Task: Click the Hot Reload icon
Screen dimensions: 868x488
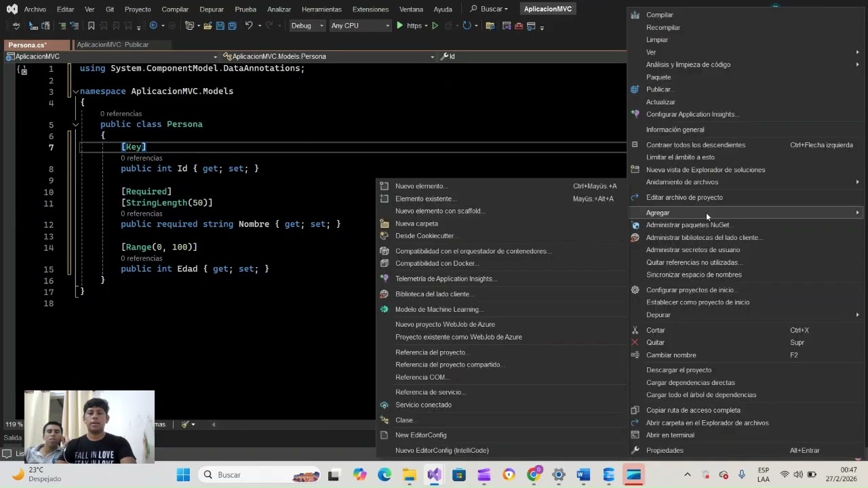Action: [x=467, y=26]
